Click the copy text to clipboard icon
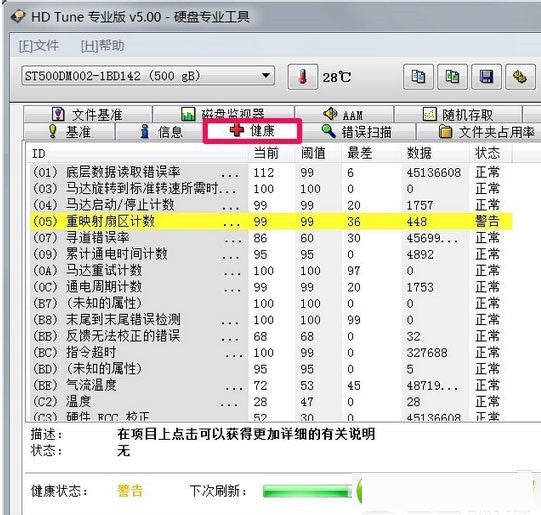541x515 pixels. point(418,77)
